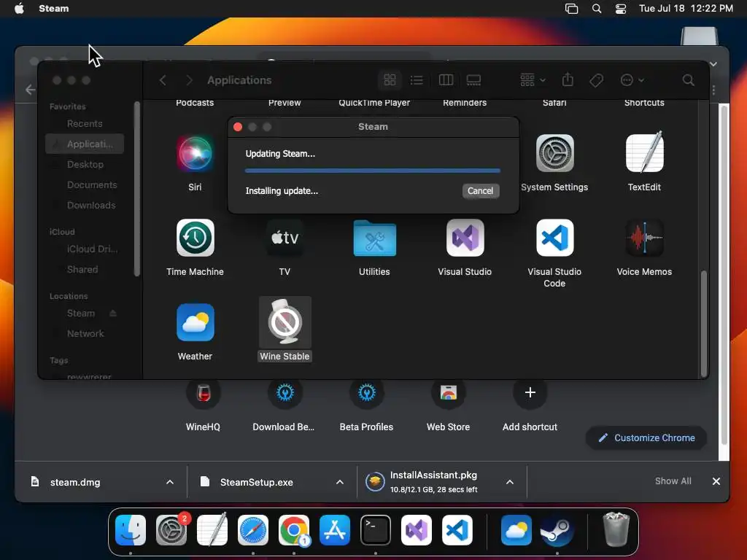This screenshot has height=560, width=747.
Task: Open Download Beta shortcut in Chrome
Action: (x=285, y=406)
